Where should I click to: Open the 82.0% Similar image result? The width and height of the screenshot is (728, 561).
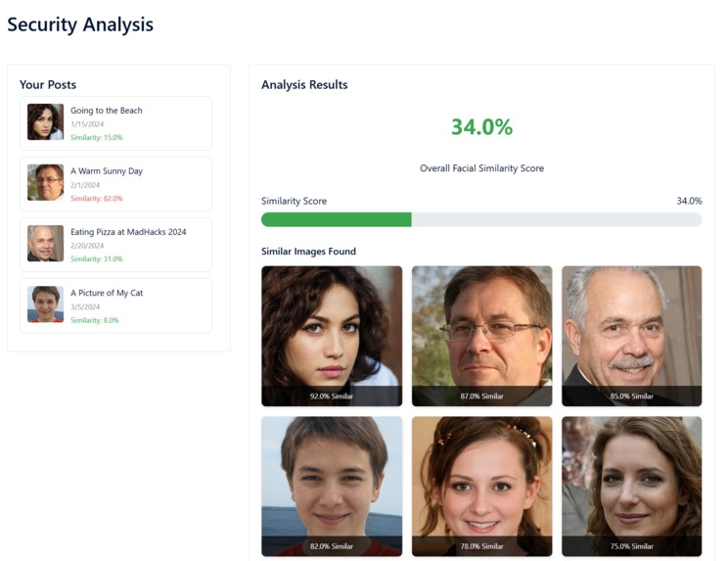click(332, 487)
